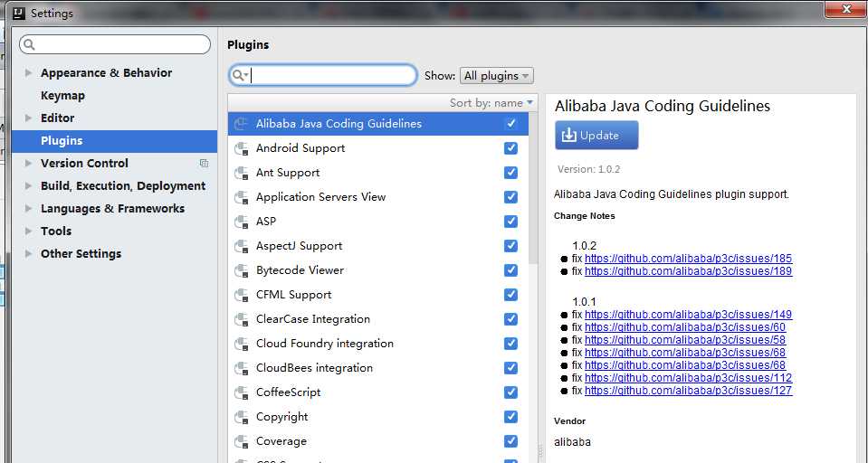Click the project-level icon beside Version Control
The image size is (868, 463).
204,163
